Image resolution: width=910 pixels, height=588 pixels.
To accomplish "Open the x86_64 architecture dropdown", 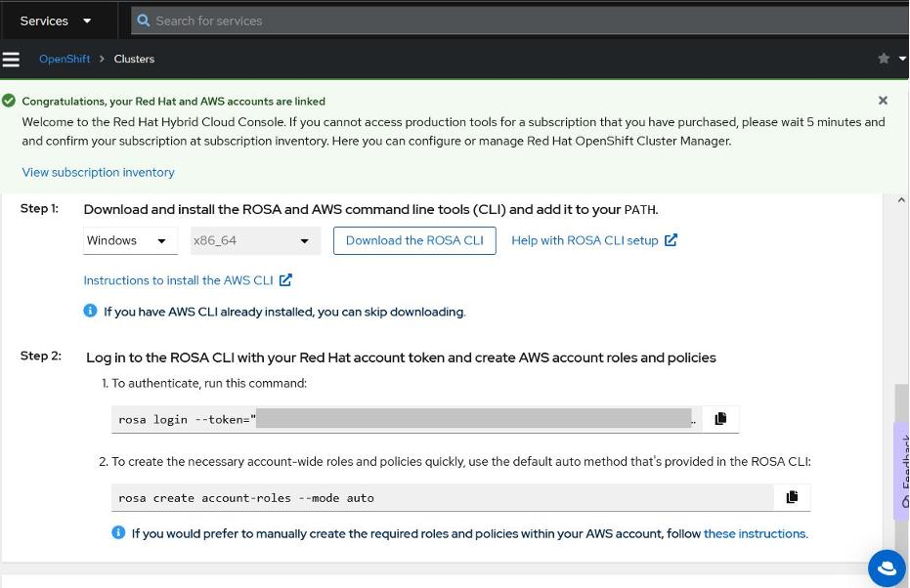I will click(255, 239).
